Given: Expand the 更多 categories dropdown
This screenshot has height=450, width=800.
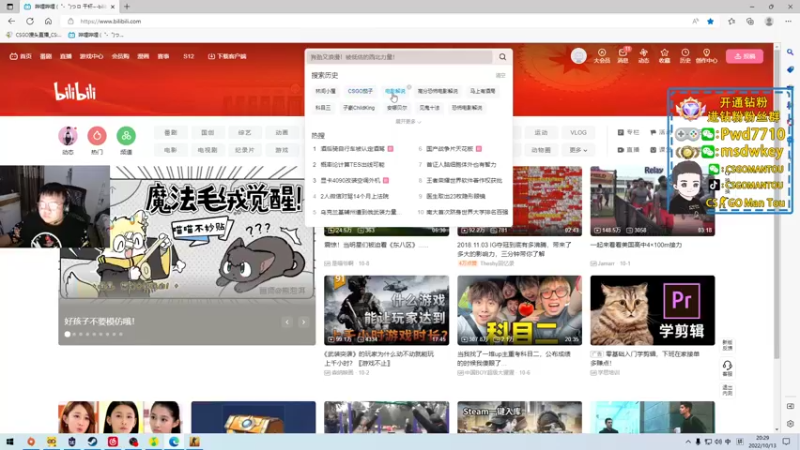Looking at the screenshot, I should pyautogui.click(x=578, y=150).
